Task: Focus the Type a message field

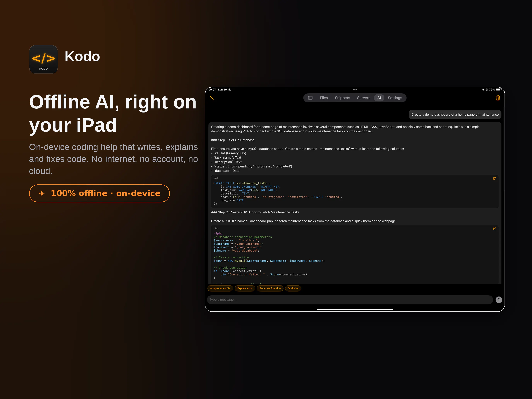Action: (x=350, y=300)
